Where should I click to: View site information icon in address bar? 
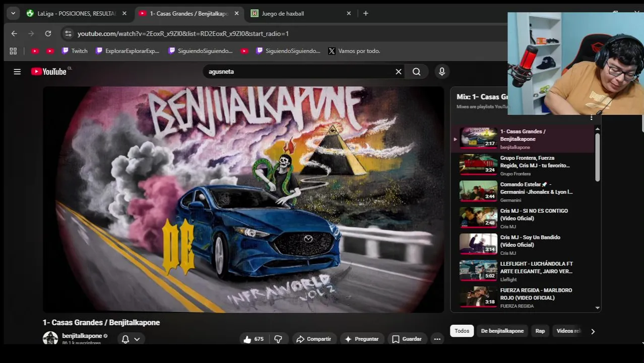tap(68, 34)
